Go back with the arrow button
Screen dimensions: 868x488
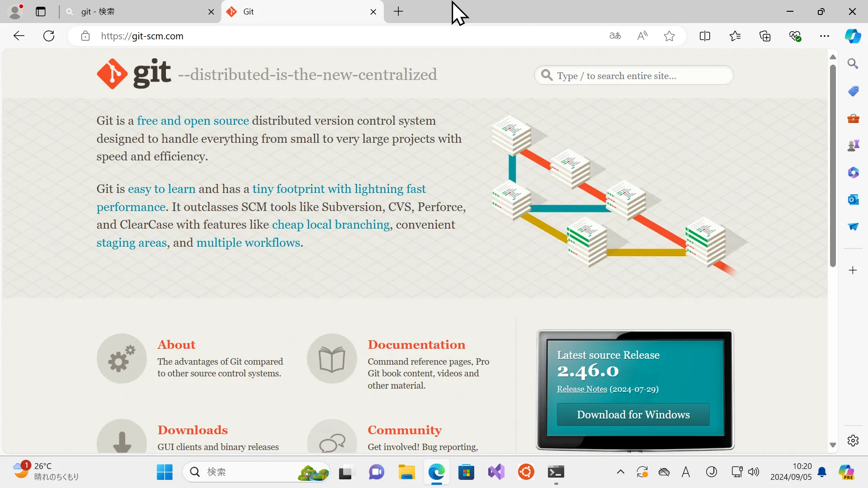19,36
